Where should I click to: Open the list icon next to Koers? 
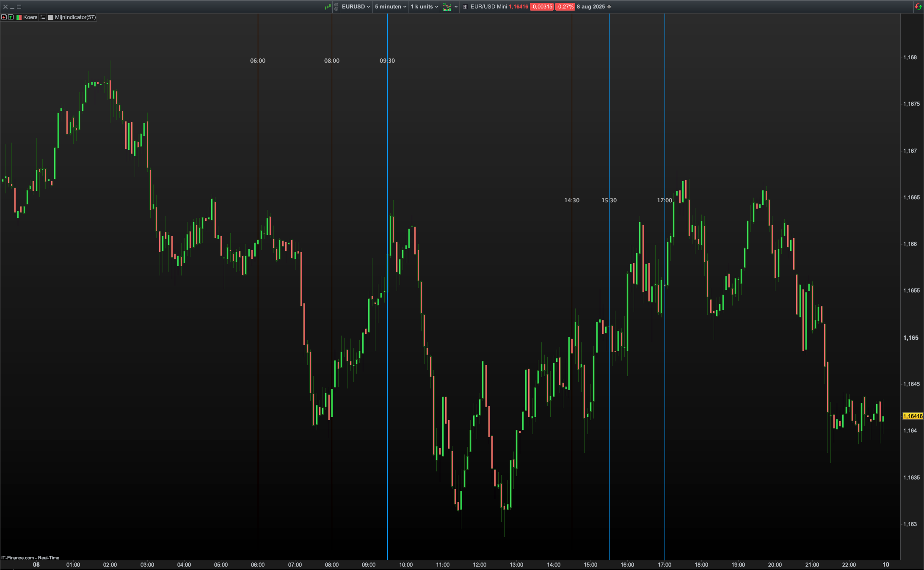click(x=43, y=17)
